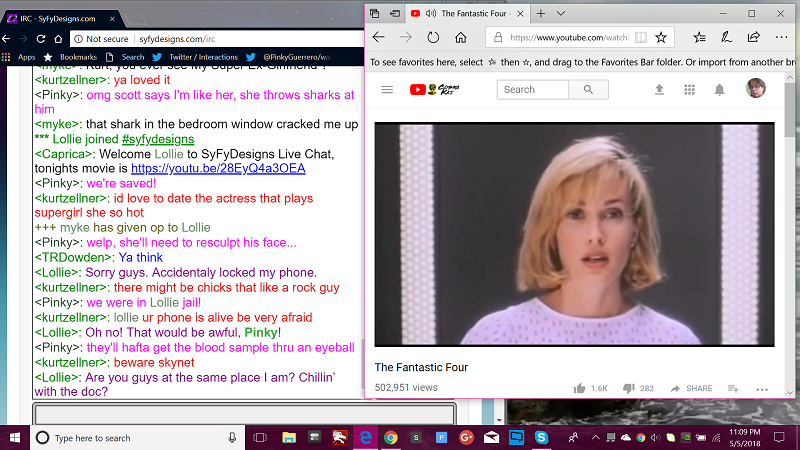Click the Chrome back arrow
This screenshot has width=800, height=450.
(x=6, y=39)
